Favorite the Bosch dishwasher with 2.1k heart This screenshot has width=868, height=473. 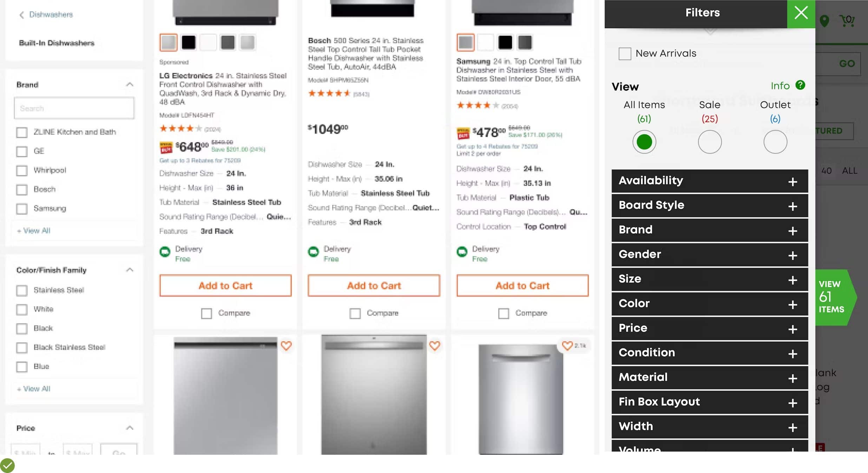click(x=567, y=346)
